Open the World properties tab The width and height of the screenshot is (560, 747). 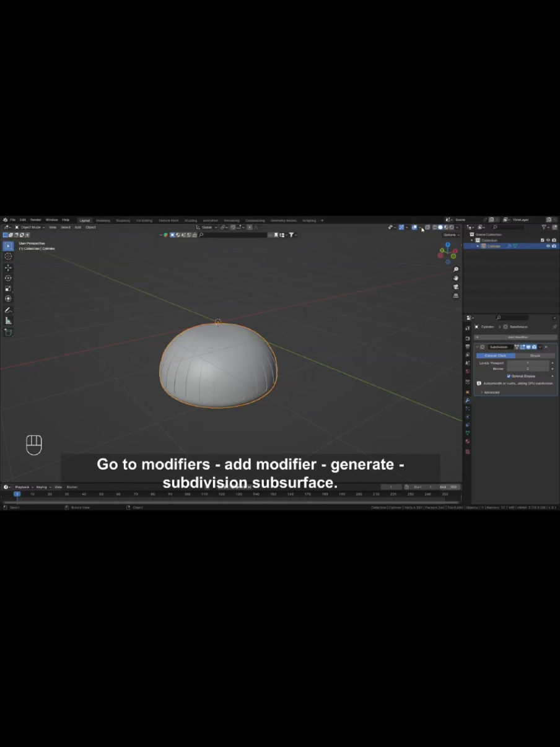(468, 371)
